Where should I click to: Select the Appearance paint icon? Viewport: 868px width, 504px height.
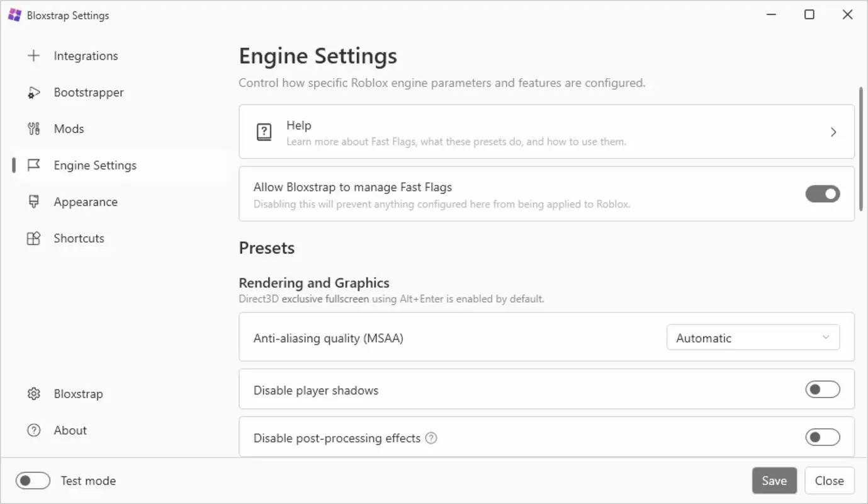click(x=33, y=202)
